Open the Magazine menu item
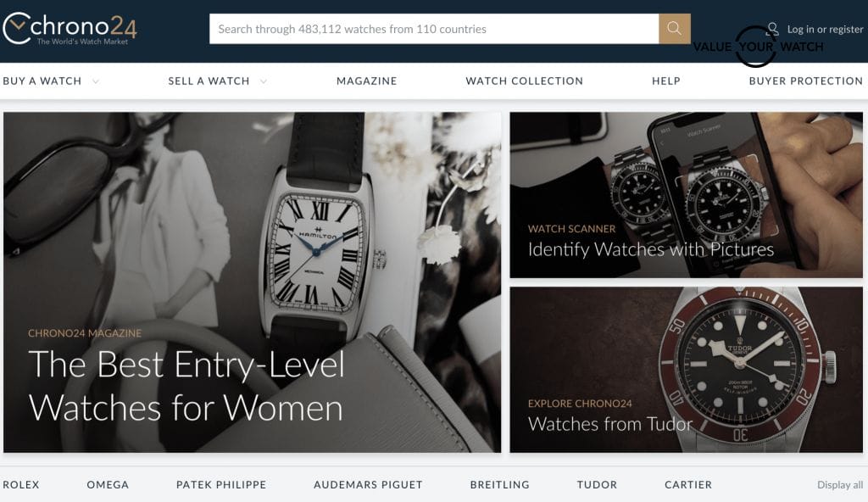 pos(366,81)
